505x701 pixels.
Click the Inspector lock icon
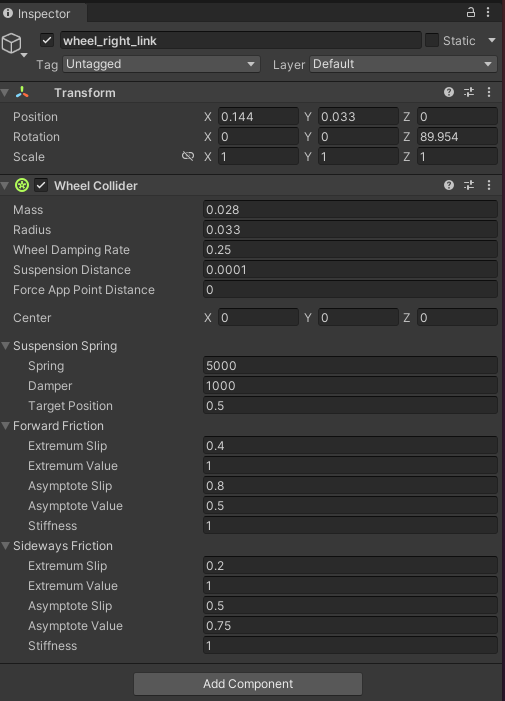(x=471, y=12)
